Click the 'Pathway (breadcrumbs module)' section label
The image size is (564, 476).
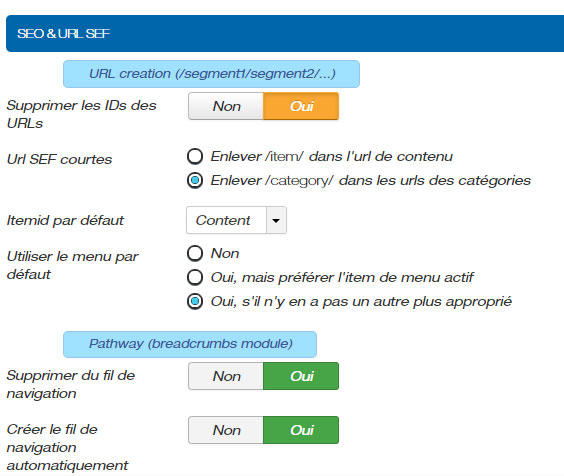coord(190,344)
